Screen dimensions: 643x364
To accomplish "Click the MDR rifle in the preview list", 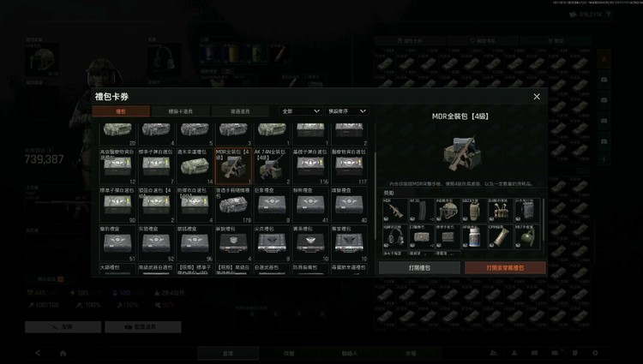I will coord(394,210).
